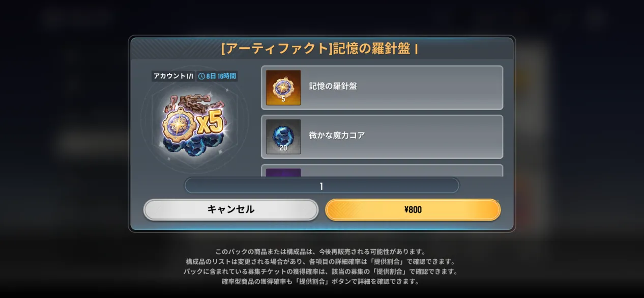Click the キャンセル button
Viewport: 644px width, 298px height.
[230, 209]
